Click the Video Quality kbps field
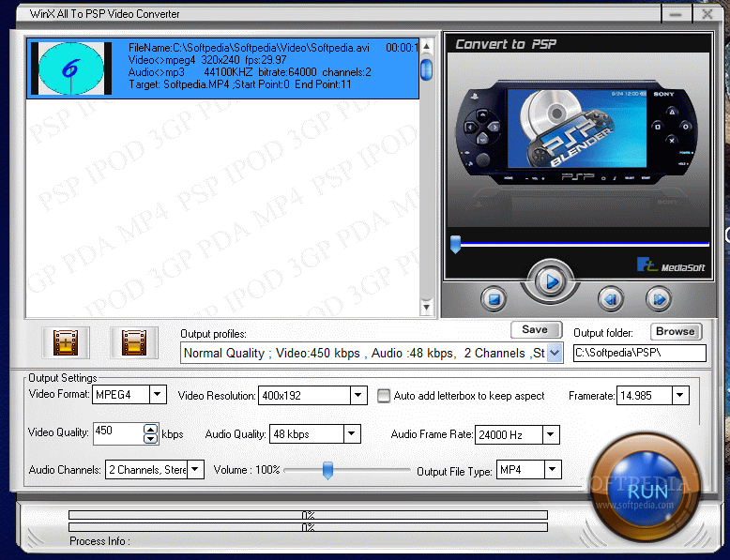The width and height of the screenshot is (730, 560). pos(119,433)
